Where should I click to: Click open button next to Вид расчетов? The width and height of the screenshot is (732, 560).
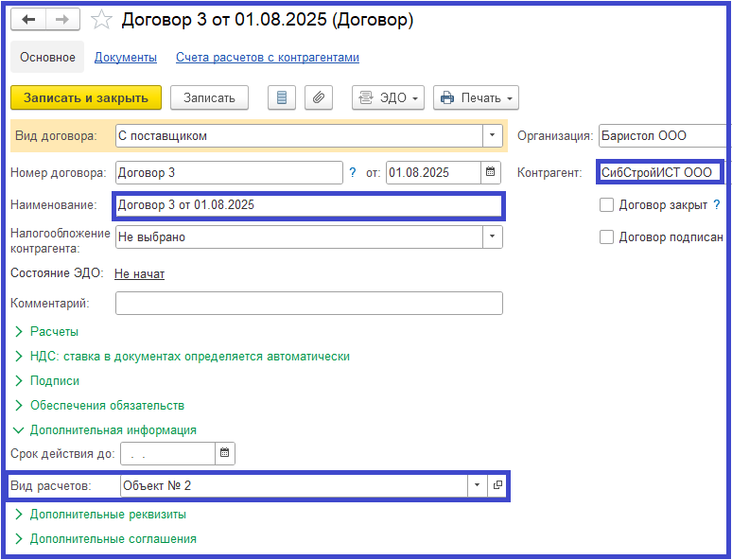[497, 485]
